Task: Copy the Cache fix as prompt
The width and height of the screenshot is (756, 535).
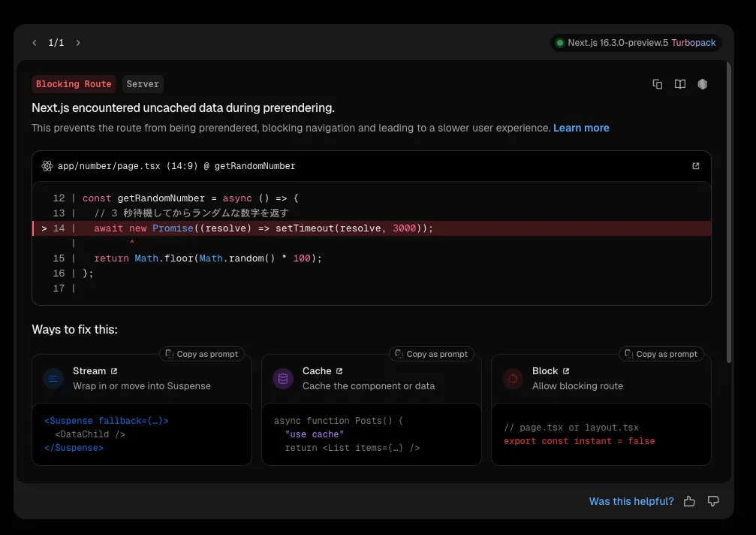Action: point(432,354)
